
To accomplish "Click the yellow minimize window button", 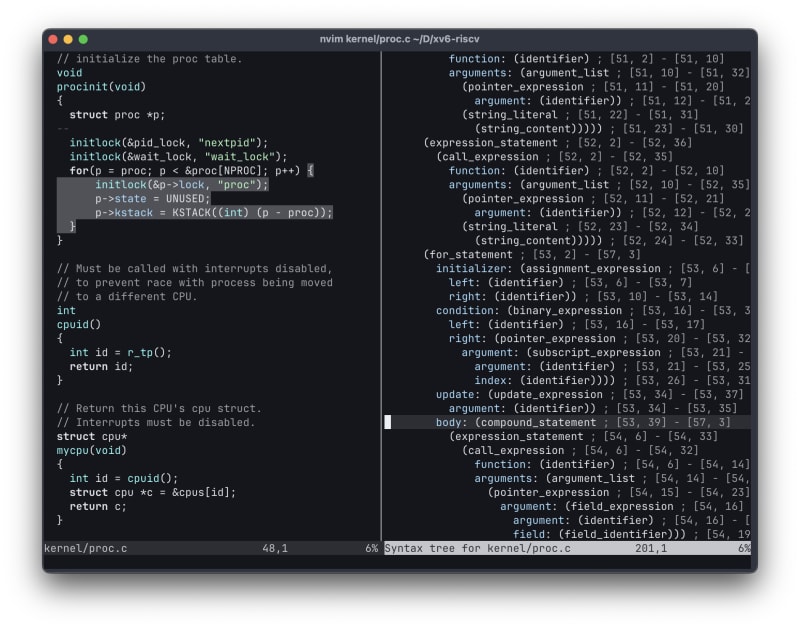I will point(68,39).
